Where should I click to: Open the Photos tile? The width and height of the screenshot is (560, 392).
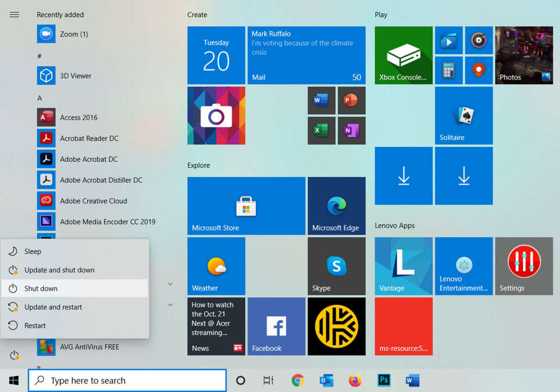click(x=524, y=56)
